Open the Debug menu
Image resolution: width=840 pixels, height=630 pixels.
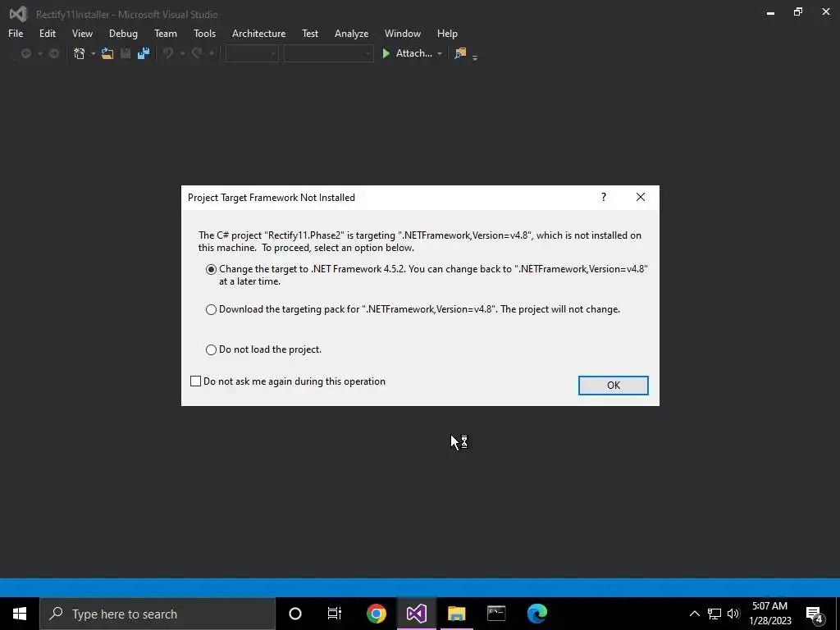pyautogui.click(x=123, y=33)
